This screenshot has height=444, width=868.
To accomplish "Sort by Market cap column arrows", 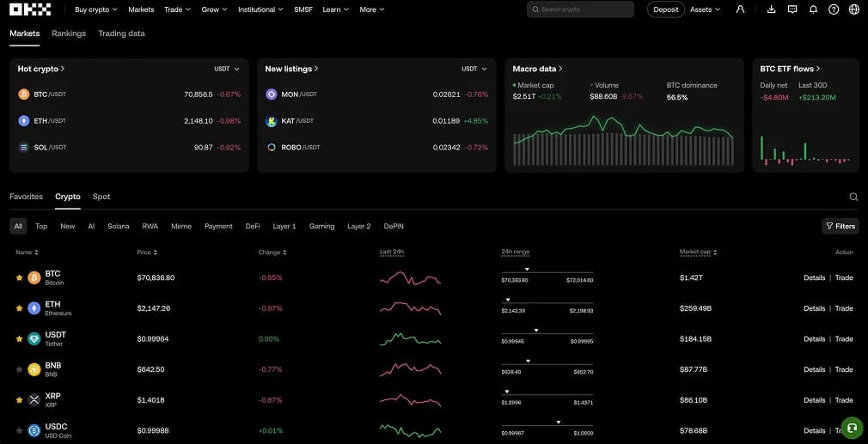I will pos(715,252).
